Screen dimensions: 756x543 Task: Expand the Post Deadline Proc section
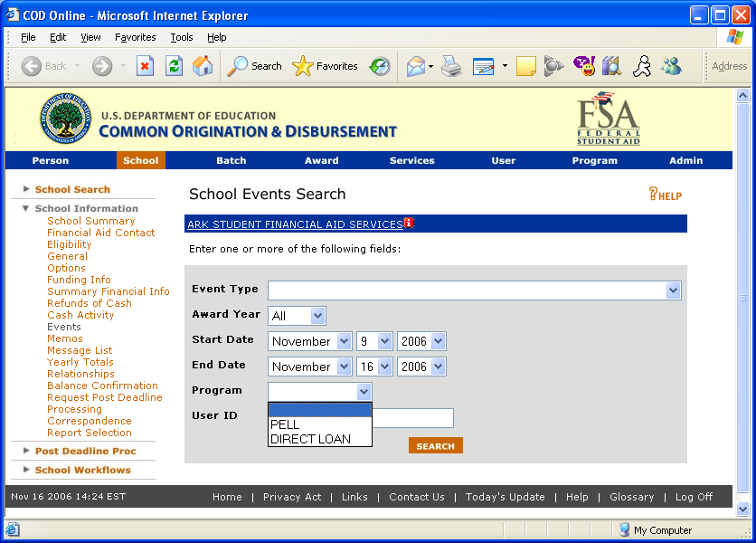[x=85, y=451]
